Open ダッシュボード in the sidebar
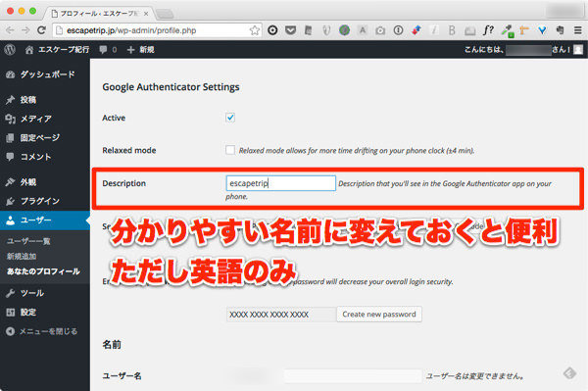The width and height of the screenshot is (588, 391). pyautogui.click(x=45, y=74)
